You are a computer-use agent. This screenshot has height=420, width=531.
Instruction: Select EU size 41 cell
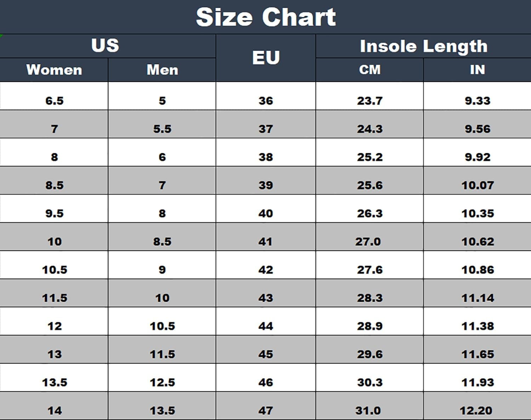point(265,242)
